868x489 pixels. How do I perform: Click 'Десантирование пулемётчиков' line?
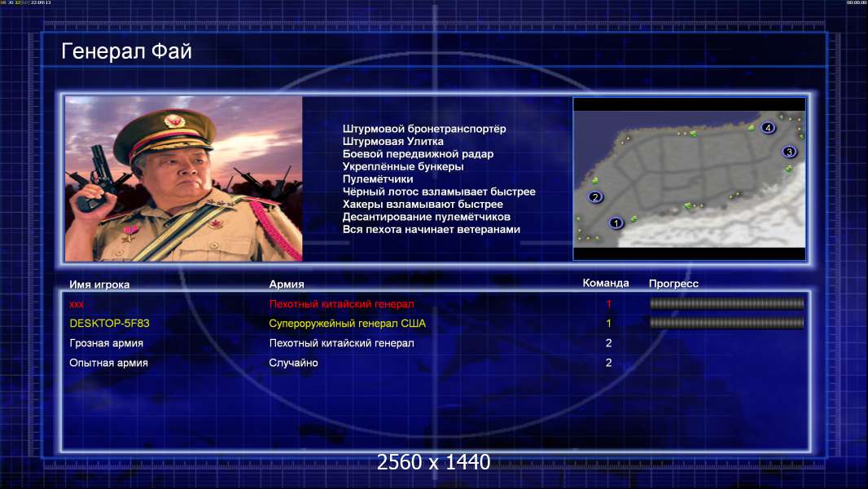[x=426, y=217]
